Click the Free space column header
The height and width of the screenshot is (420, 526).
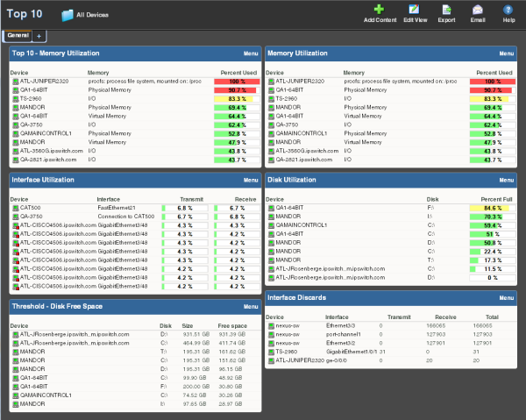pyautogui.click(x=232, y=326)
